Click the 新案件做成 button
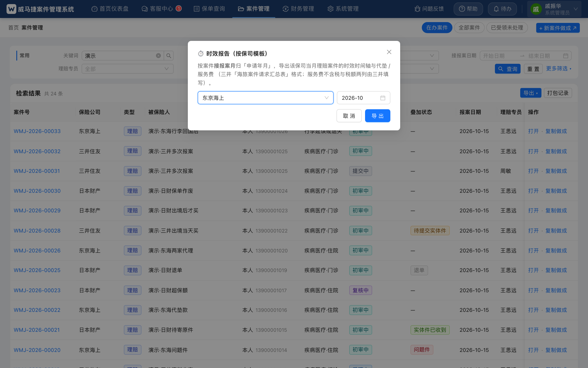This screenshot has width=588, height=368. click(558, 28)
